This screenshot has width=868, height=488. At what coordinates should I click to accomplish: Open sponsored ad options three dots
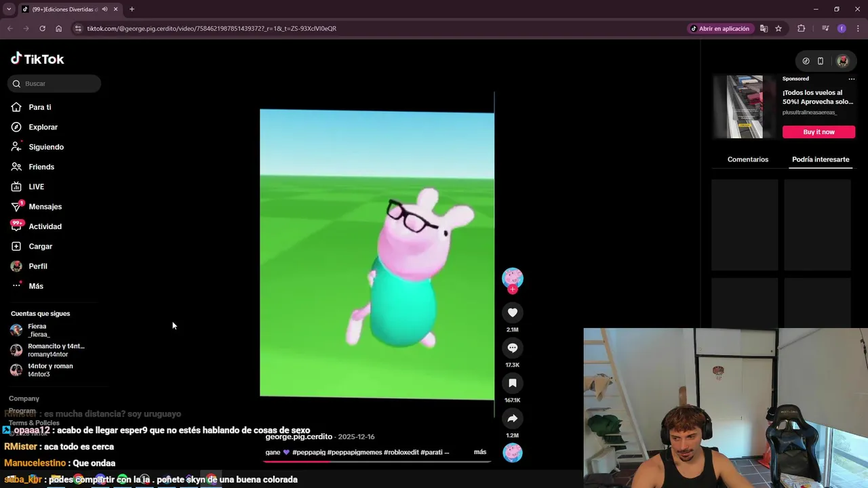[852, 79]
